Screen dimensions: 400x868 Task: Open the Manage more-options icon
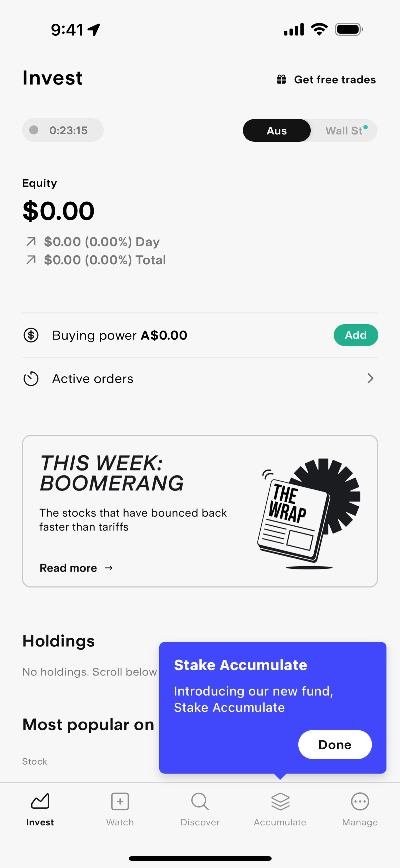[x=360, y=801]
